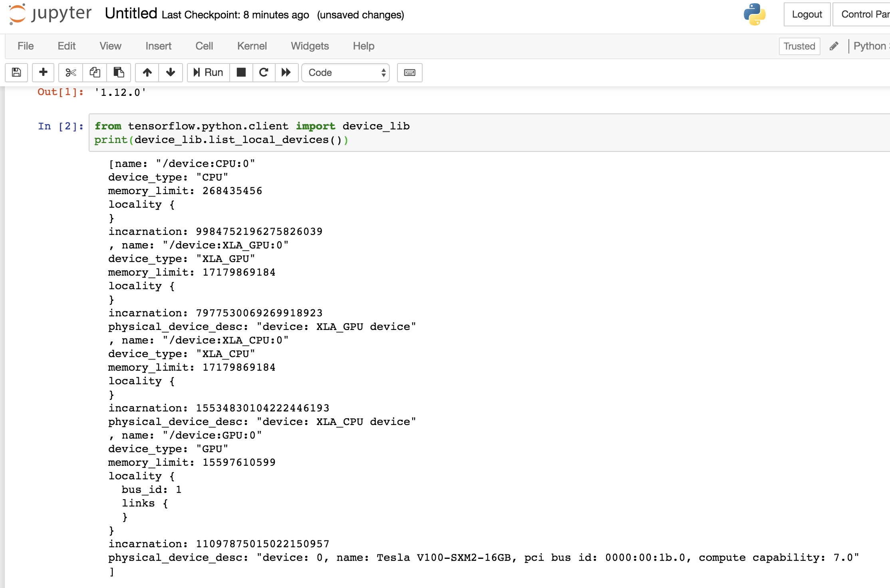This screenshot has width=890, height=588.
Task: Rename notebook by clicking Untitled title
Action: coord(131,14)
